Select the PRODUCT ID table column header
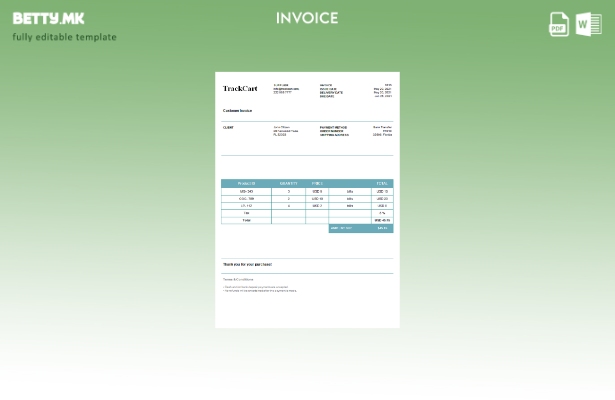615x400 pixels. coord(246,183)
